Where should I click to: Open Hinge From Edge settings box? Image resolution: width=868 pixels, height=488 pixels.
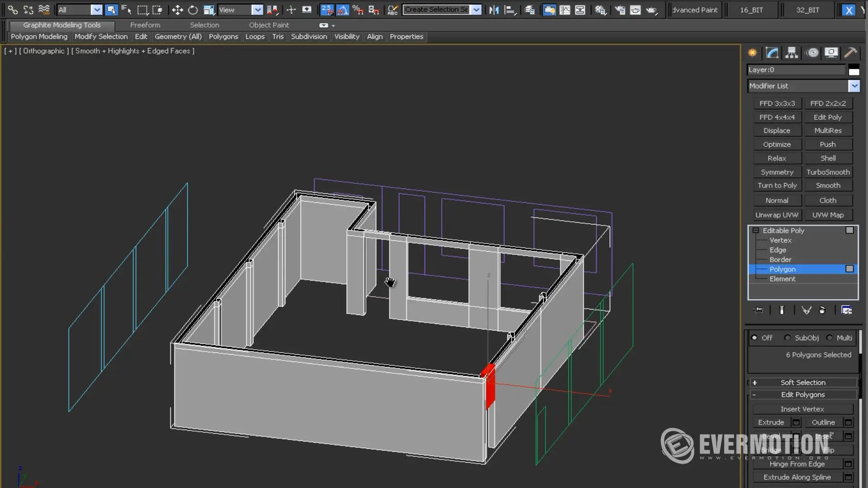click(x=848, y=464)
